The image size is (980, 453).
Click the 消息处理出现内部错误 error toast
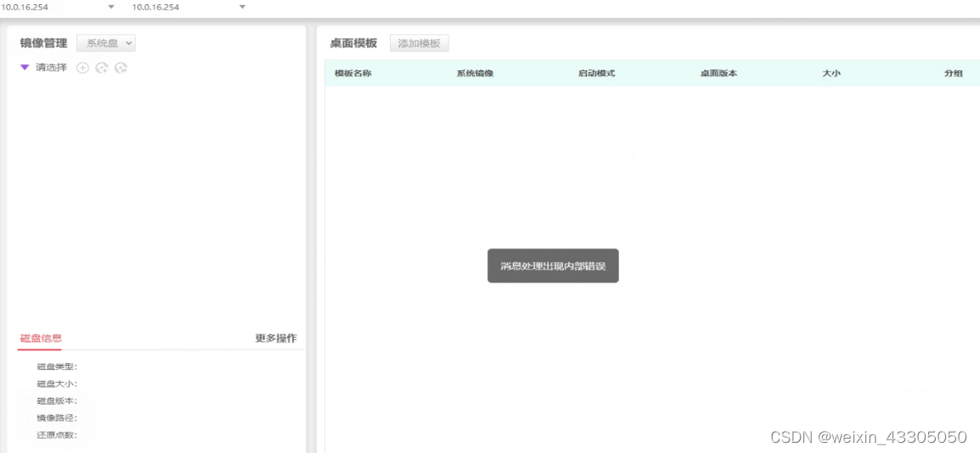(x=553, y=266)
